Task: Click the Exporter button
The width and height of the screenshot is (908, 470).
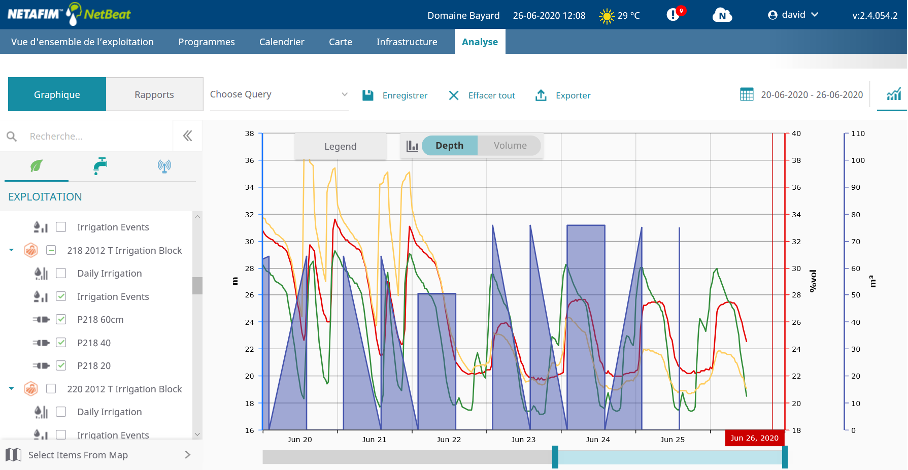Action: coord(563,95)
